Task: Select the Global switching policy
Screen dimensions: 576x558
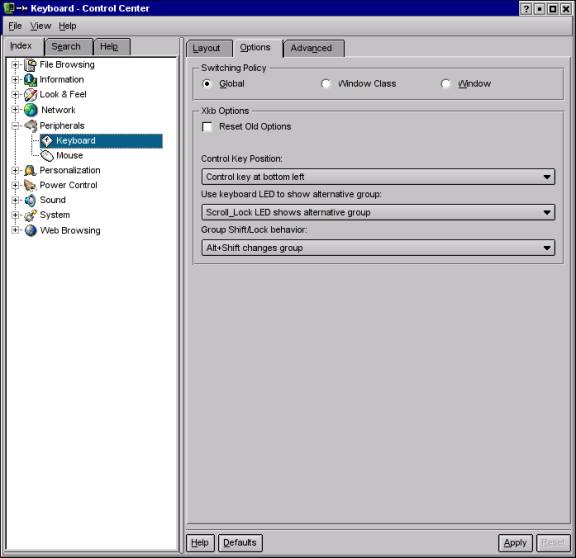Action: [x=207, y=84]
